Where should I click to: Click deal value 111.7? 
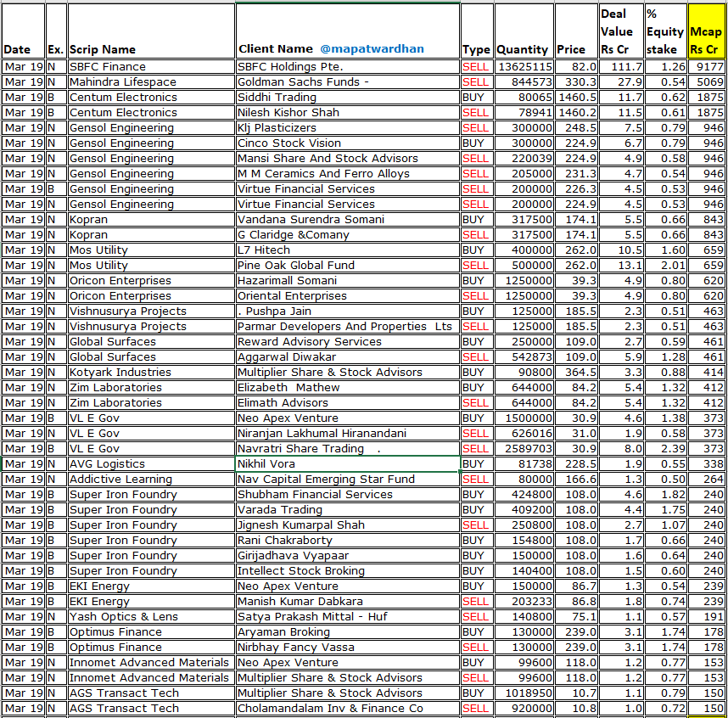(x=621, y=67)
